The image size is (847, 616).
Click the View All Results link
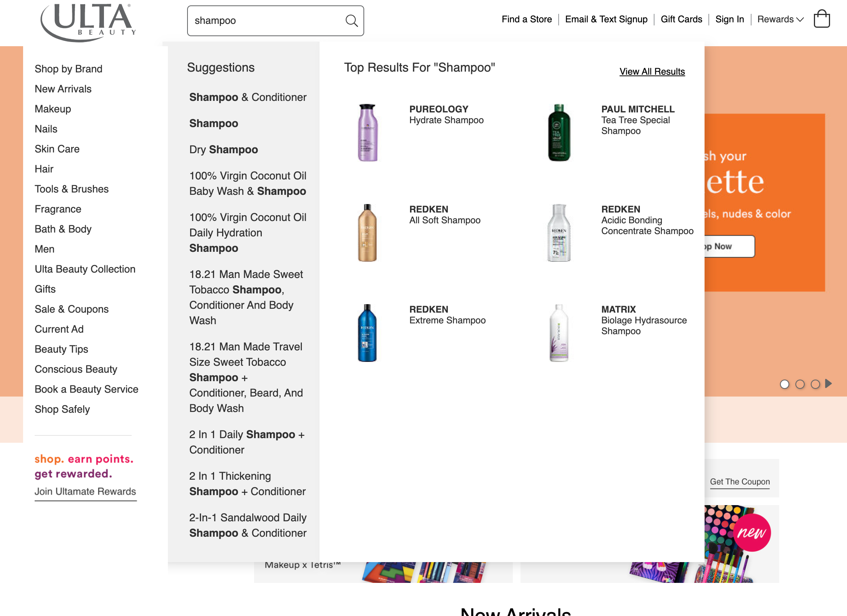click(652, 72)
